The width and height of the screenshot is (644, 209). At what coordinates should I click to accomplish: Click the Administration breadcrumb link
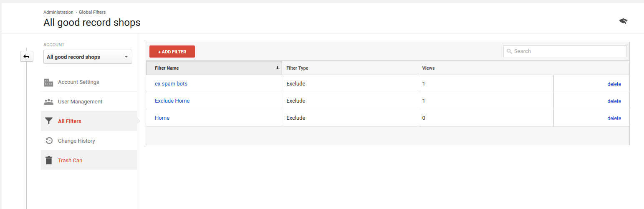point(58,13)
